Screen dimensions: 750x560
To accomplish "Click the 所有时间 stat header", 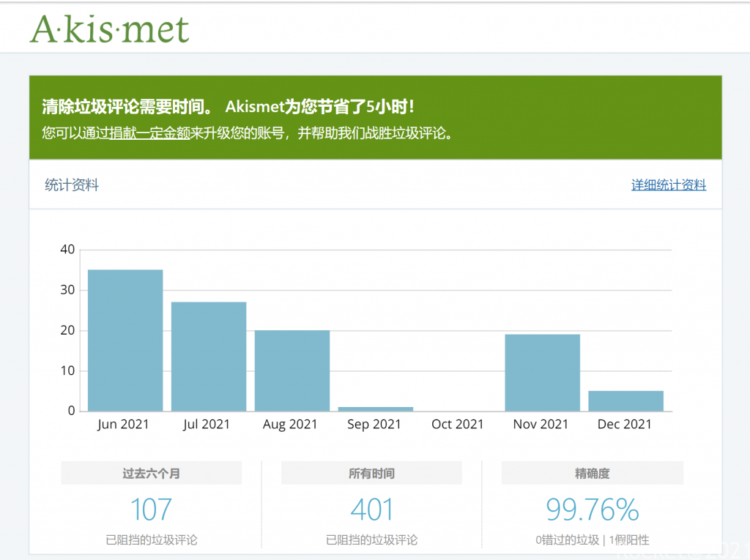I will coord(371,474).
